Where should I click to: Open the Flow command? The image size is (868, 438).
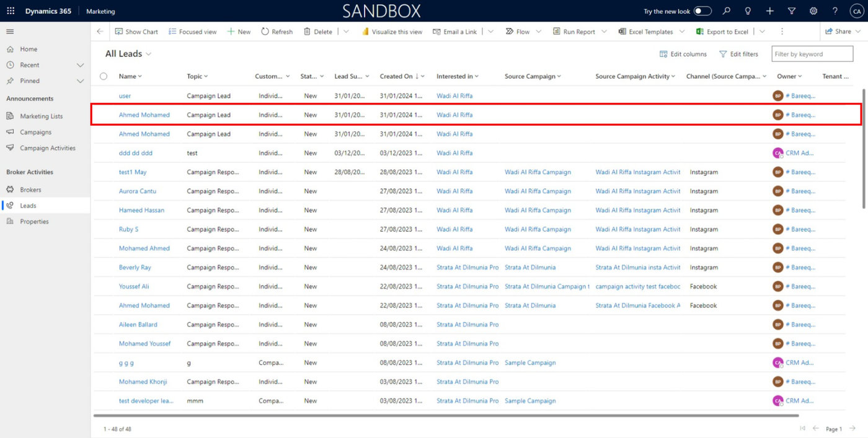pos(518,32)
